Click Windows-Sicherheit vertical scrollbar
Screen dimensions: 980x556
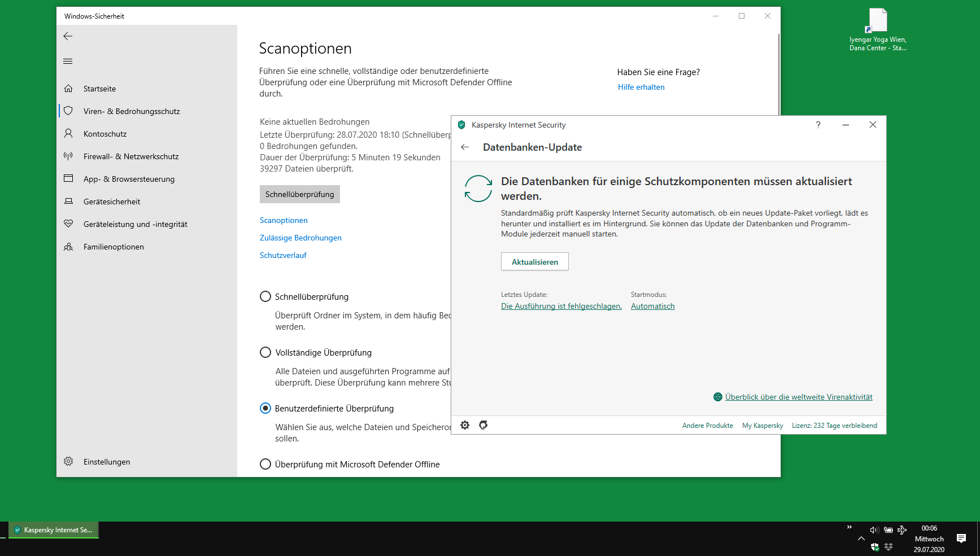point(779,73)
